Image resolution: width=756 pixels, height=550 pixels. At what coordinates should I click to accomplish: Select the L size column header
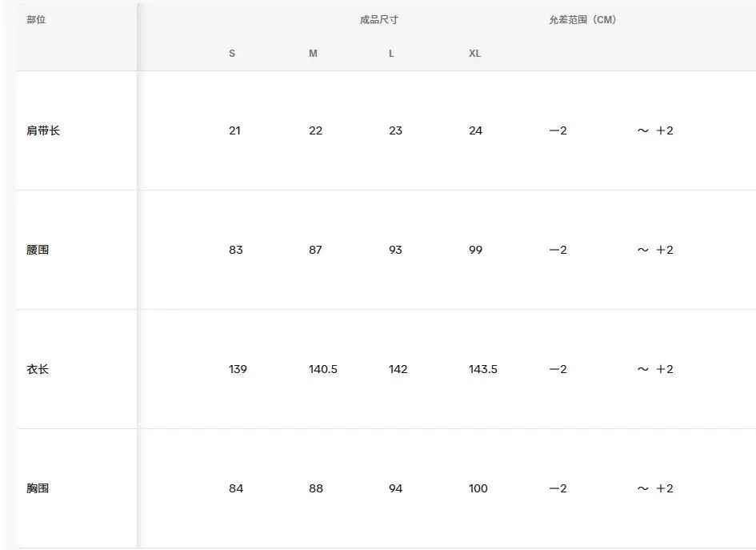pos(391,54)
